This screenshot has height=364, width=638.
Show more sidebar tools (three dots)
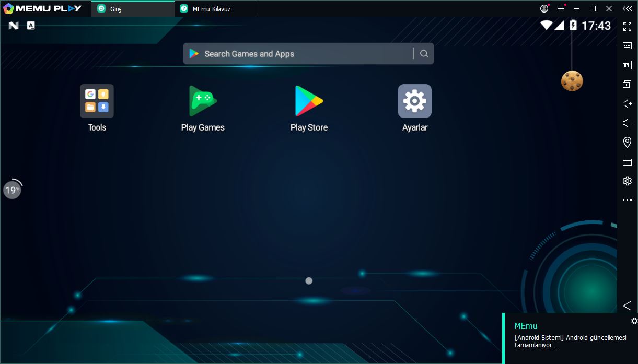coord(627,200)
